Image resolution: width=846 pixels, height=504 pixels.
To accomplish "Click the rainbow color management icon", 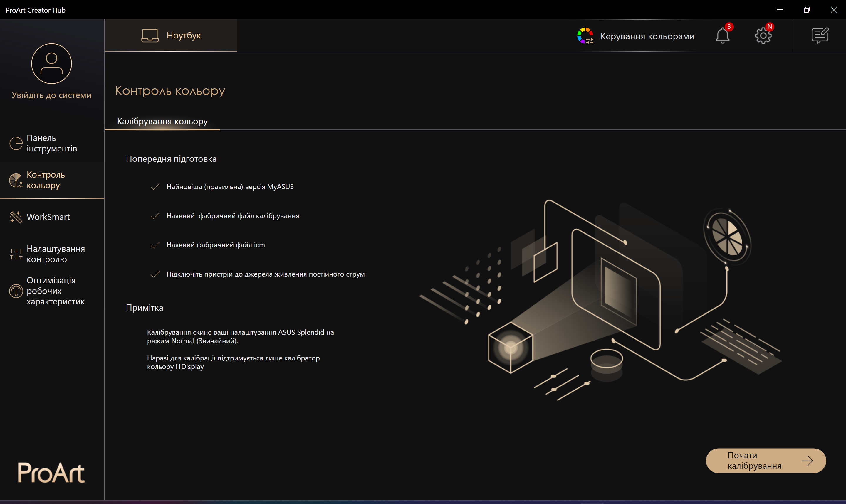I will click(585, 36).
